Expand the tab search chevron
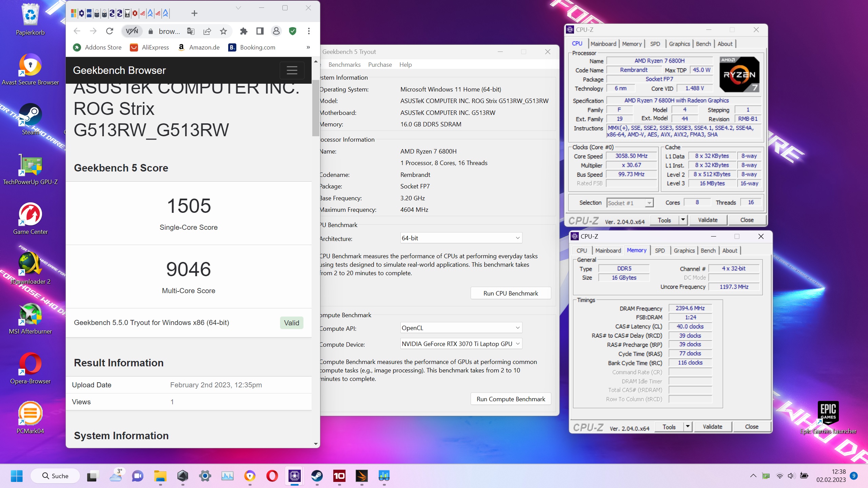Image resolution: width=868 pixels, height=488 pixels. [238, 8]
